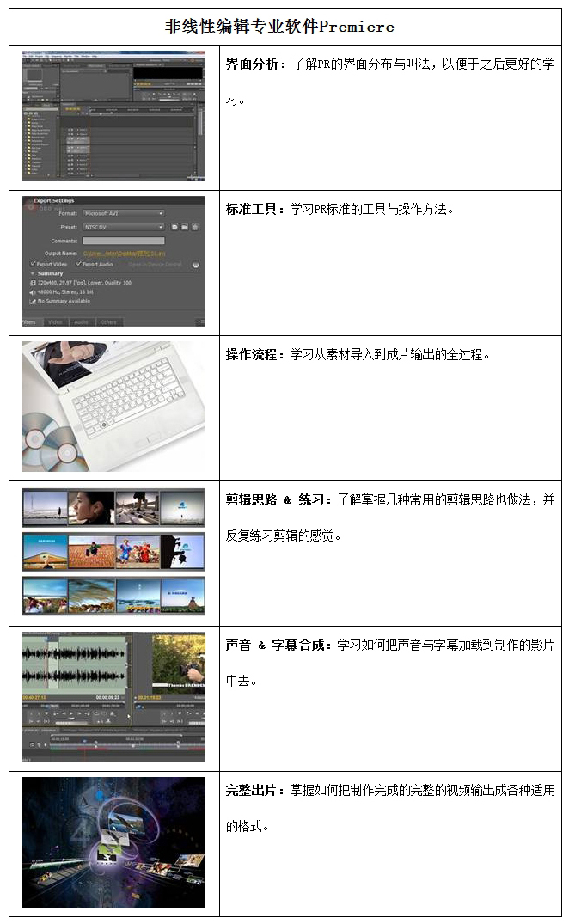Click the round icon right of Export Audio

click(x=195, y=265)
